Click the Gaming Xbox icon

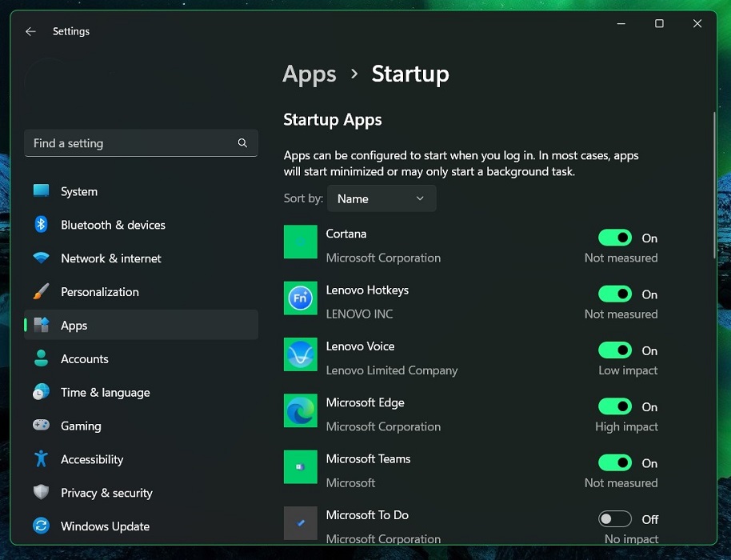click(41, 426)
